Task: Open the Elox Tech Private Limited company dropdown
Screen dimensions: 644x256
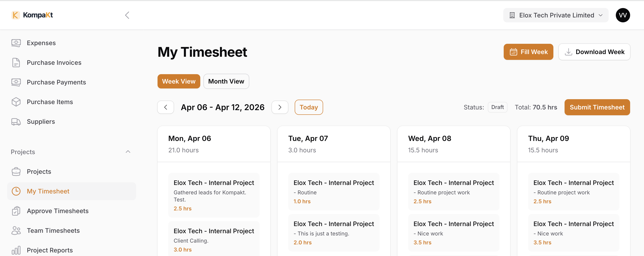Action: tap(556, 15)
